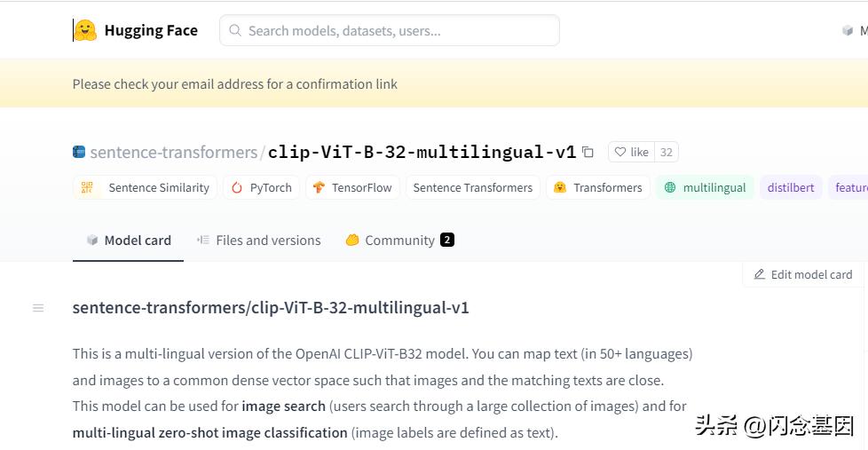Screen dimensions: 868x450
Task: Open the clip-ViT-B-32-multilingual-v1 model name link
Action: (x=422, y=152)
